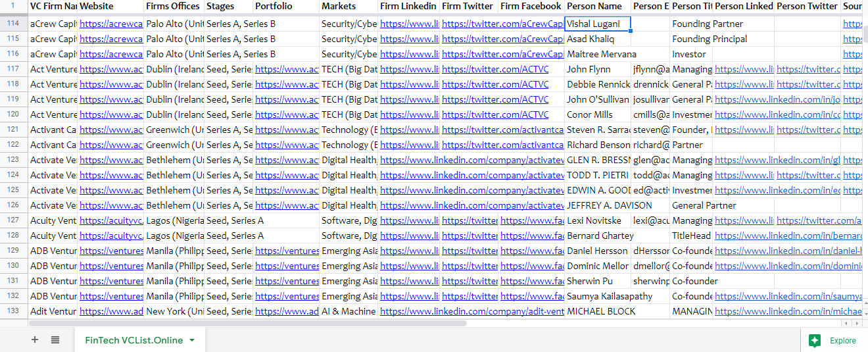Select cell containing John O'Sullivan
The image size is (868, 352).
tap(598, 99)
